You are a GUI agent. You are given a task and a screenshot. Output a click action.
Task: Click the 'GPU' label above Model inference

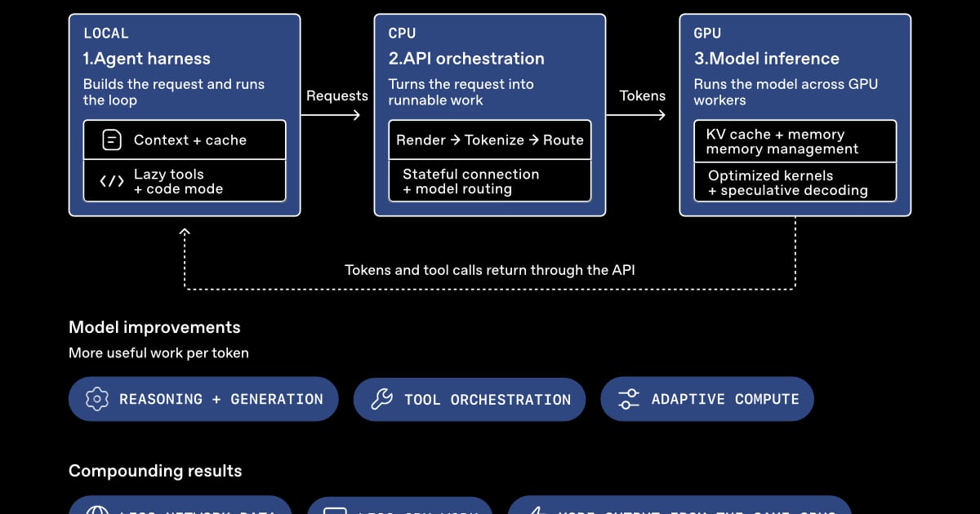click(x=707, y=33)
